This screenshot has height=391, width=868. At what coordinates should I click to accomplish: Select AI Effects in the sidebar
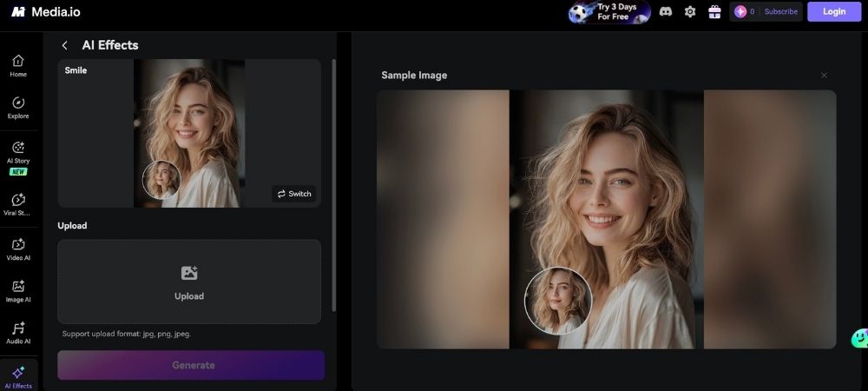[18, 376]
